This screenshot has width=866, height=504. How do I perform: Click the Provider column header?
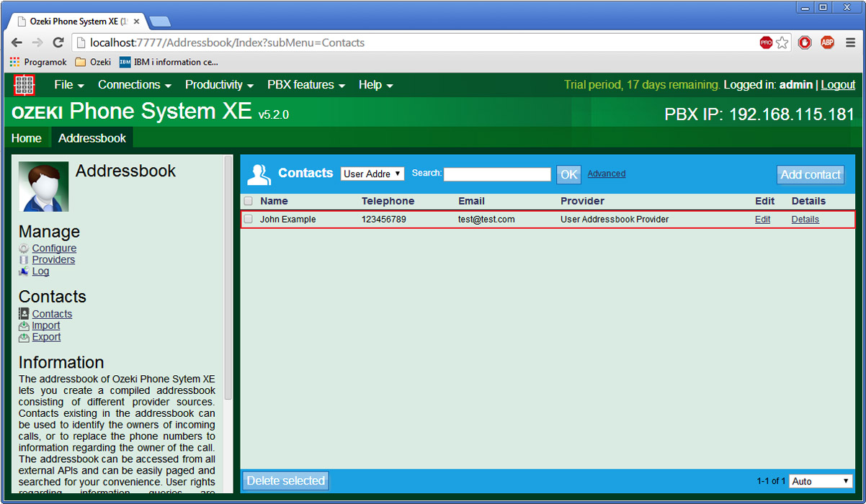click(582, 201)
